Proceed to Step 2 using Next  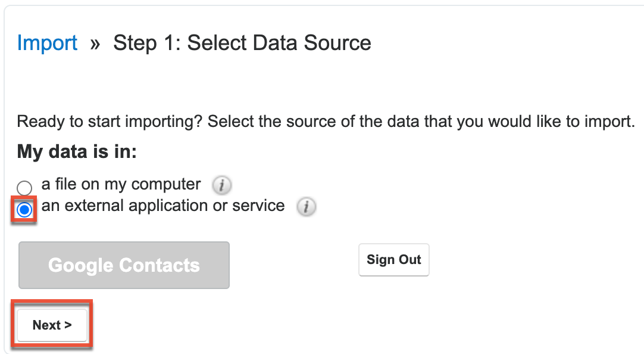coord(51,324)
